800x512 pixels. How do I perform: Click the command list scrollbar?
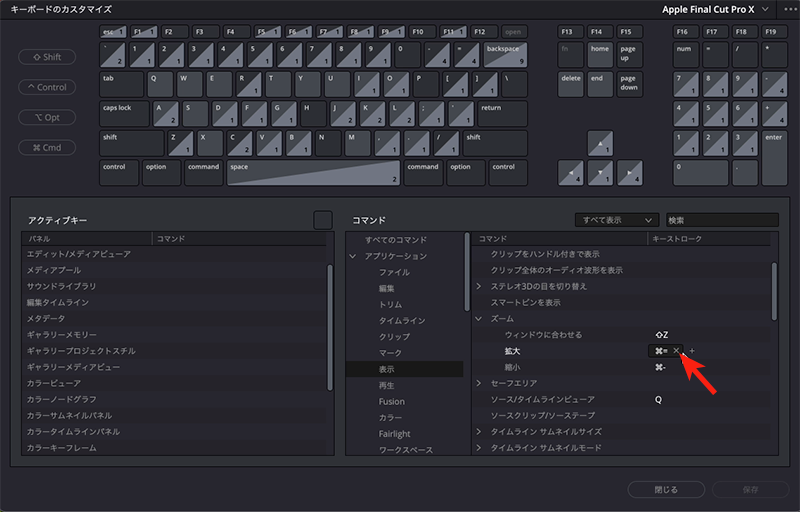tap(774, 291)
